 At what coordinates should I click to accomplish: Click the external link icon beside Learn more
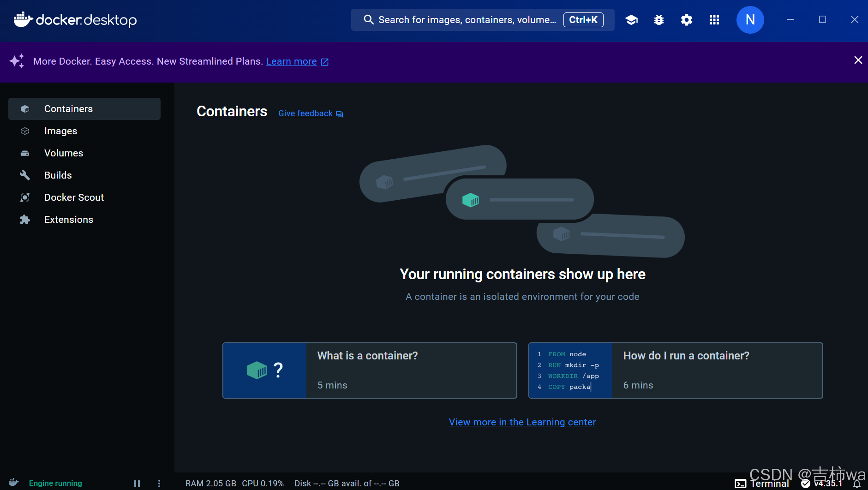pos(325,62)
